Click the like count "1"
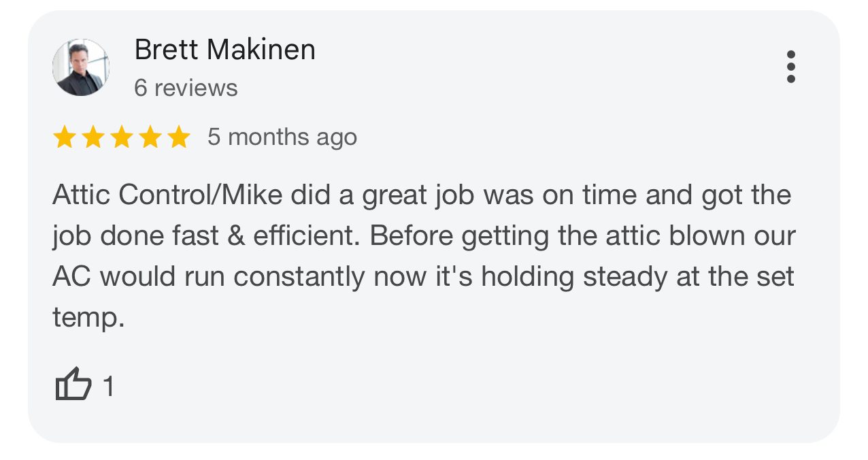 tap(108, 387)
